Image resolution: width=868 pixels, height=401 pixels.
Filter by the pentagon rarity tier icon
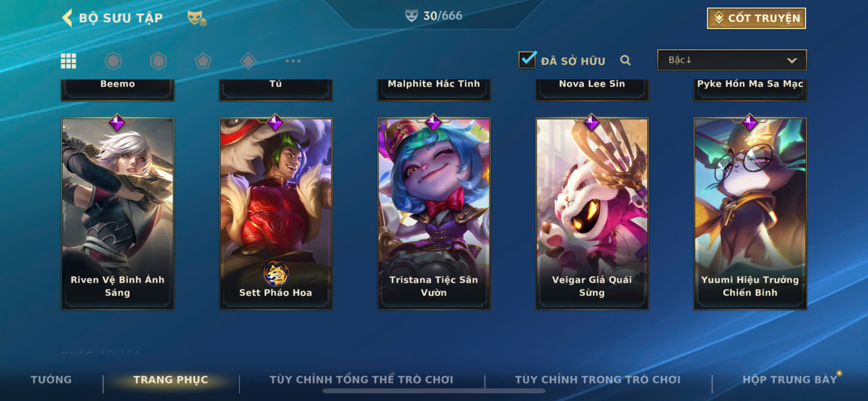click(203, 61)
